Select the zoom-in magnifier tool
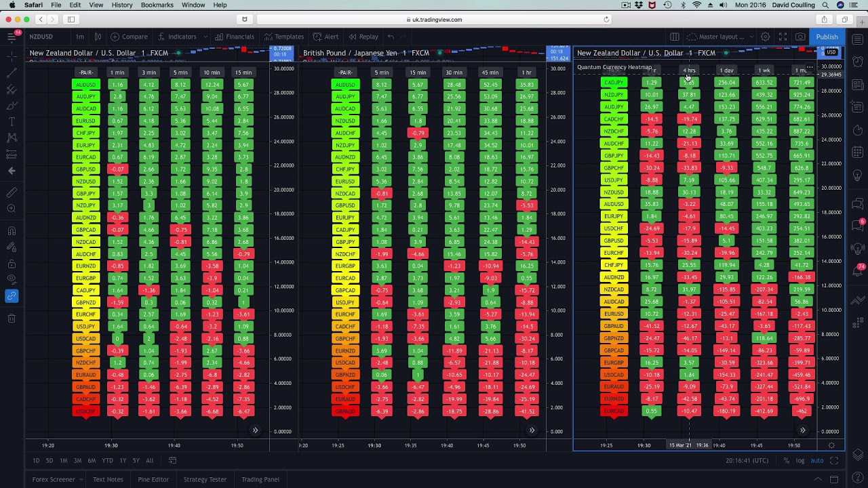Viewport: 868px width, 488px height. tap(12, 209)
